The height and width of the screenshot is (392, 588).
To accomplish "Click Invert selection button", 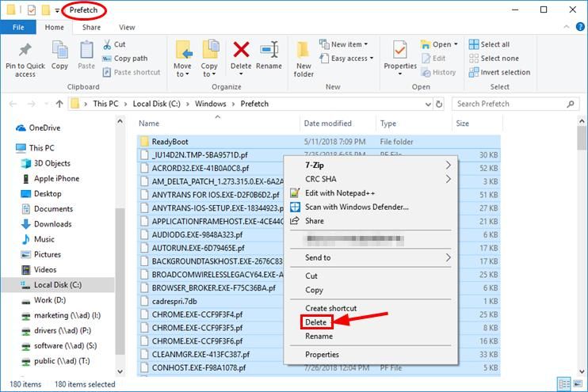I will (x=499, y=72).
